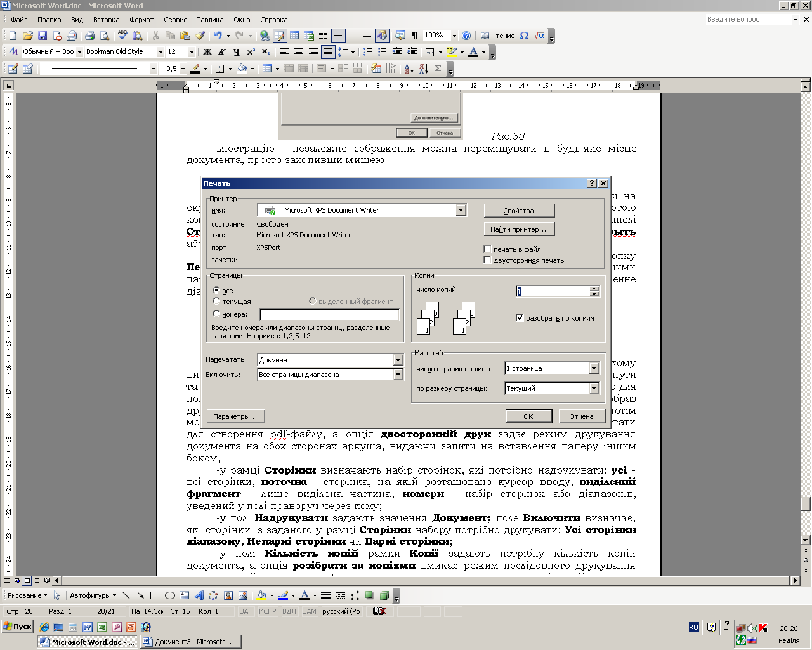Open the Формат menu
The image size is (812, 650).
coord(141,20)
